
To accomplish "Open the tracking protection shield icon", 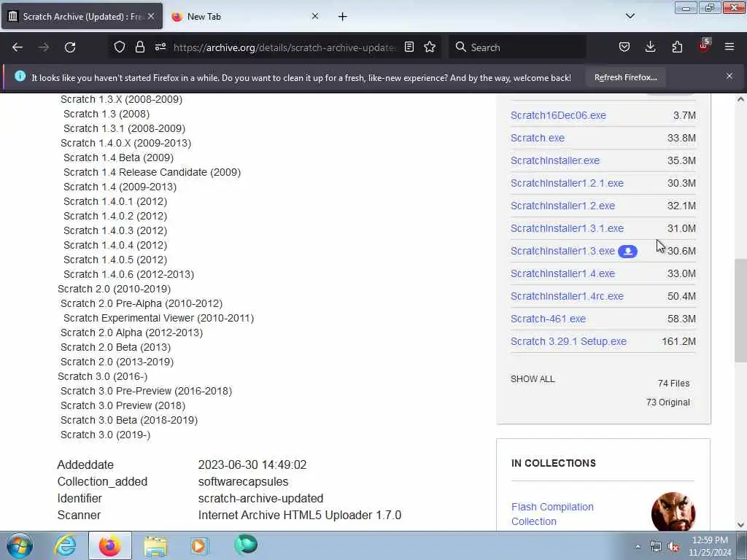I will tap(120, 47).
